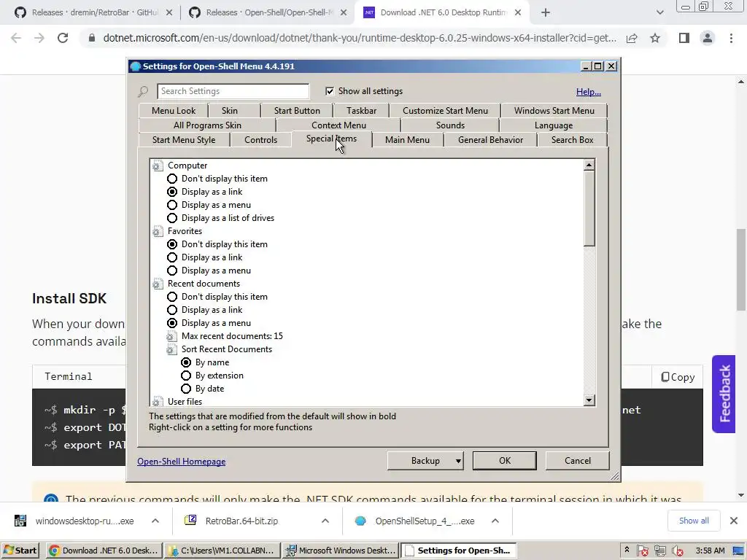
Task: Open the Taskbar tab
Action: click(x=361, y=111)
